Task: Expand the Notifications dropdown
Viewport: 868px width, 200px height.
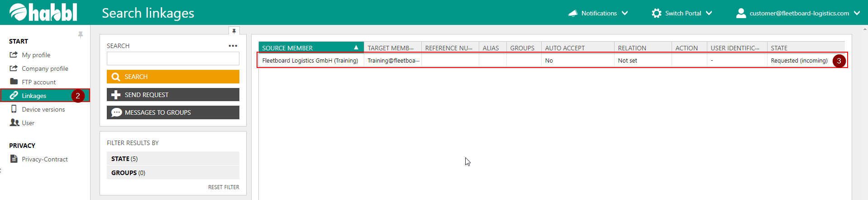Action: point(625,13)
